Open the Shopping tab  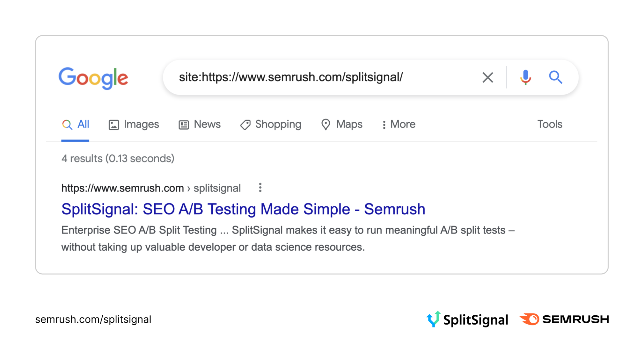tap(278, 124)
